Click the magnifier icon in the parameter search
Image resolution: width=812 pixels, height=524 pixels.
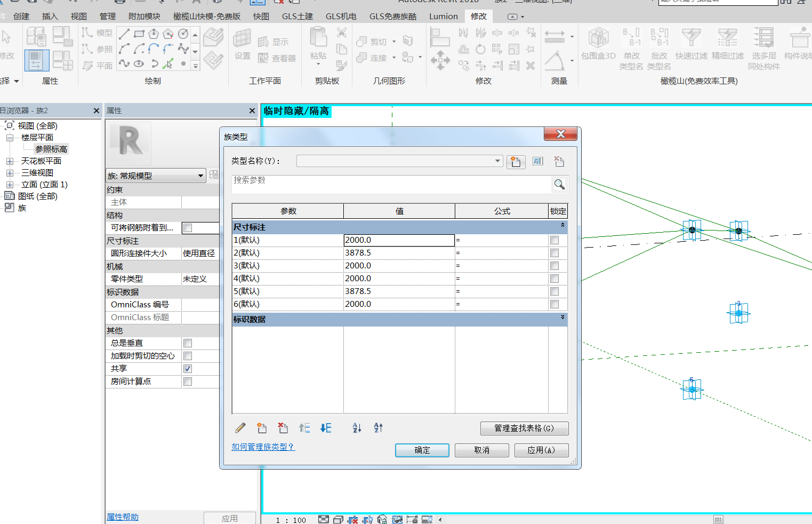[x=559, y=185]
